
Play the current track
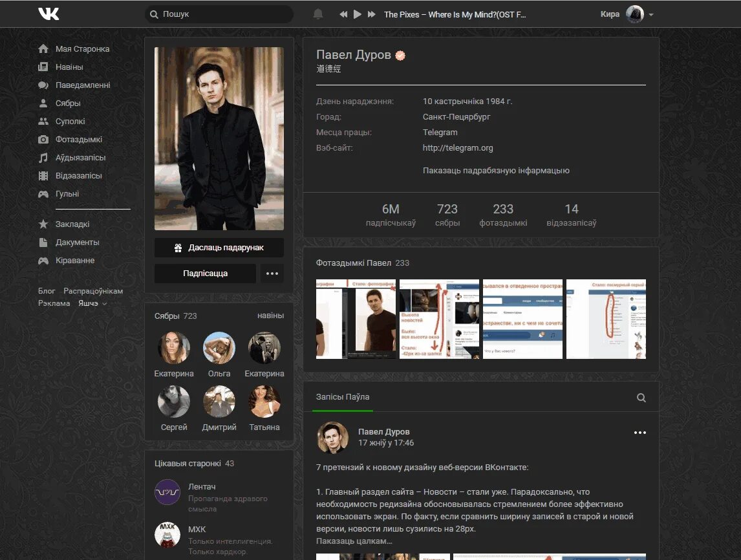pyautogui.click(x=358, y=14)
